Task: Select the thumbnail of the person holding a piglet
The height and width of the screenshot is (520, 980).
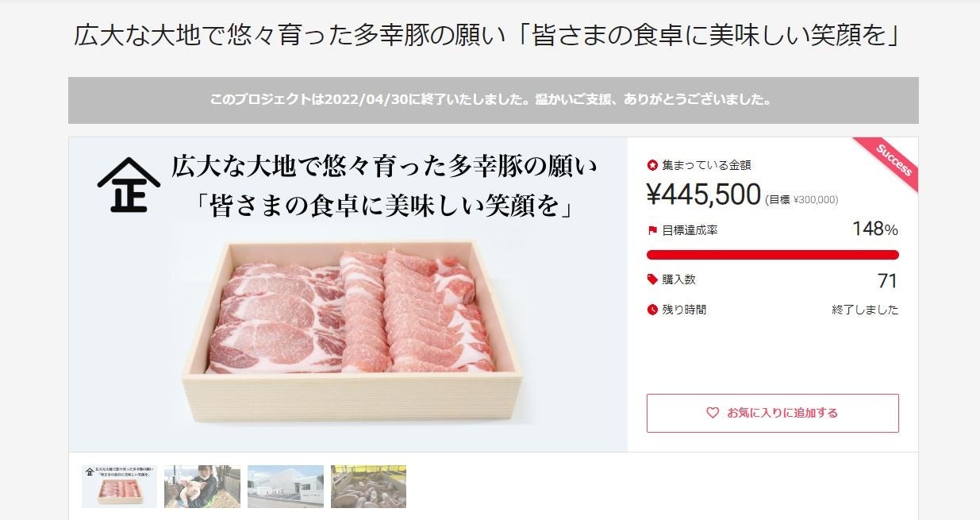Action: pyautogui.click(x=202, y=486)
